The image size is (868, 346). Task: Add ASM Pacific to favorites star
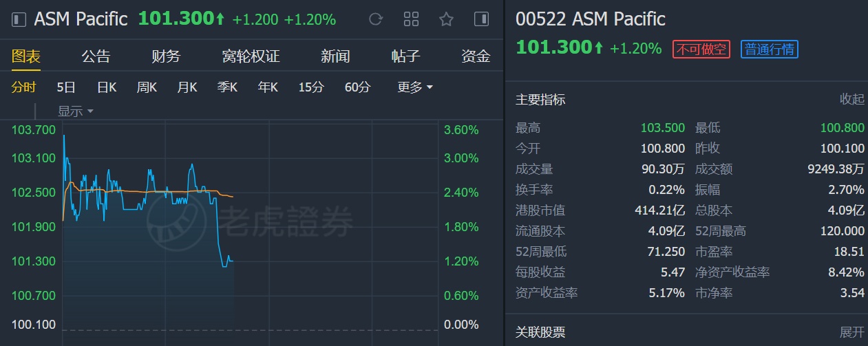point(446,19)
